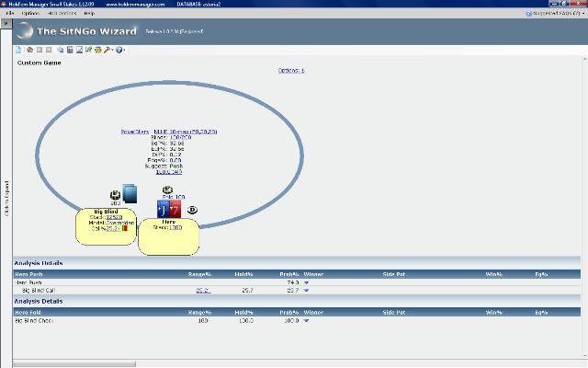Open the dropdown arrow beside the Help icon
Image resolution: width=588 pixels, height=368 pixels.
[124, 50]
